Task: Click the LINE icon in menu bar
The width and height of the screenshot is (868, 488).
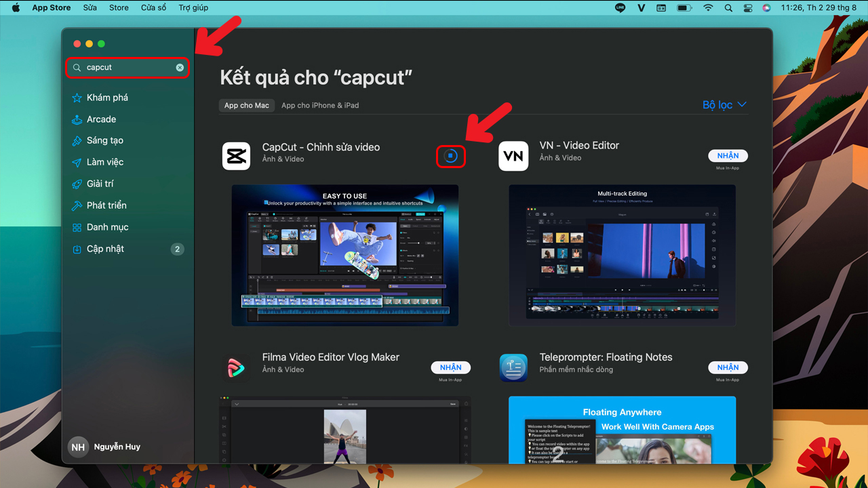Action: (x=620, y=7)
